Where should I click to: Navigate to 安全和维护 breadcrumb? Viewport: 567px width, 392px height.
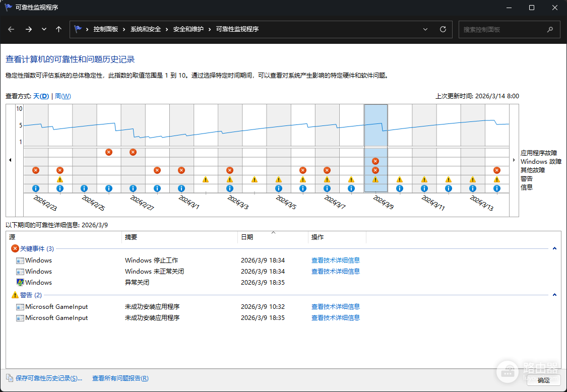[188, 29]
